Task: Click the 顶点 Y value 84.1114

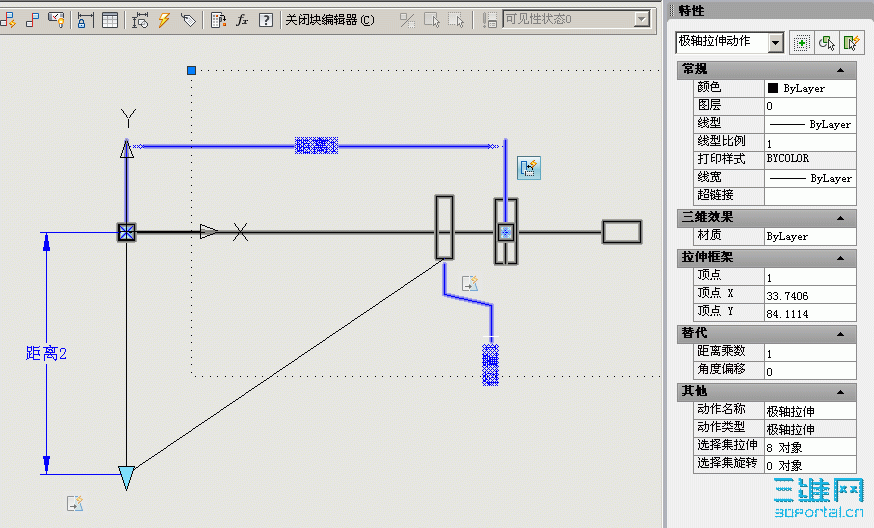Action: 810,313
